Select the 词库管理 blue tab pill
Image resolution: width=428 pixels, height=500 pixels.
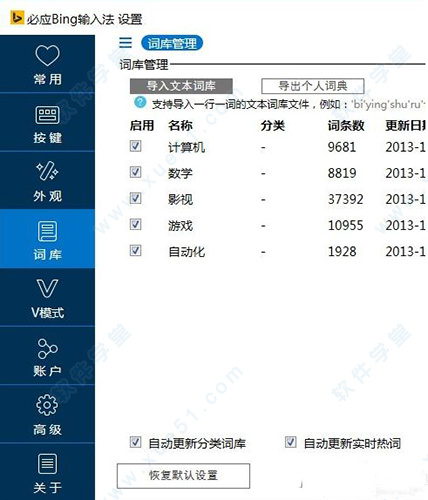[172, 43]
